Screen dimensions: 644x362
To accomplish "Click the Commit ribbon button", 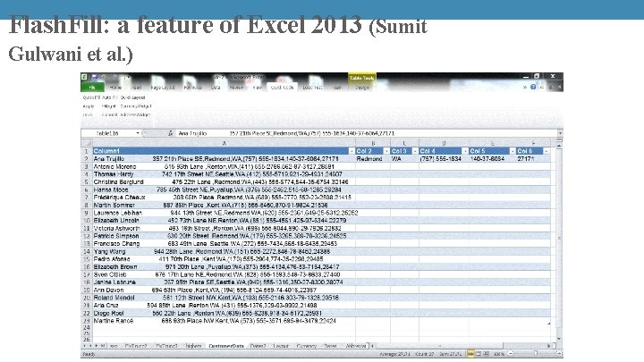I will pos(110,115).
